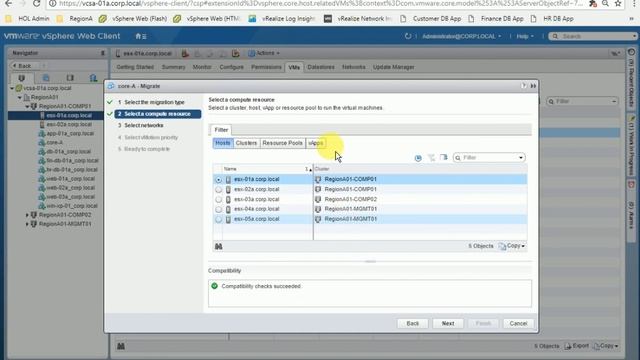640x360 pixels.
Task: Click the wizard Back button
Action: tap(413, 324)
